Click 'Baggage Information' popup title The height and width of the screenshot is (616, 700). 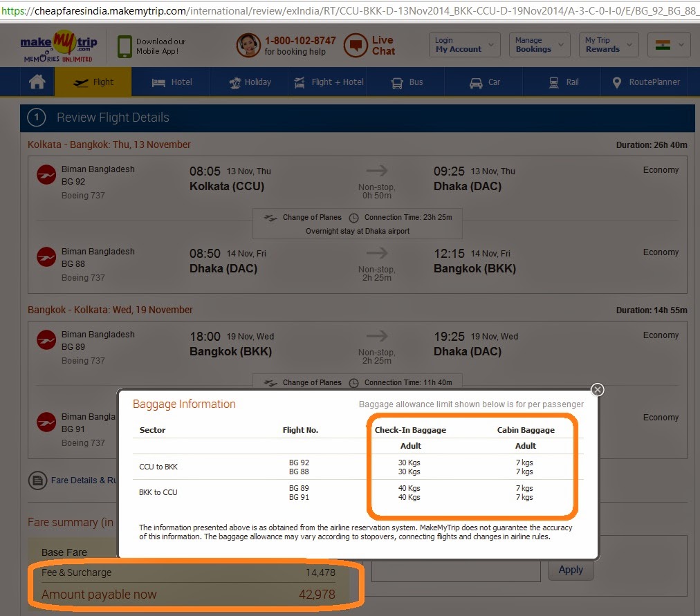tap(184, 404)
